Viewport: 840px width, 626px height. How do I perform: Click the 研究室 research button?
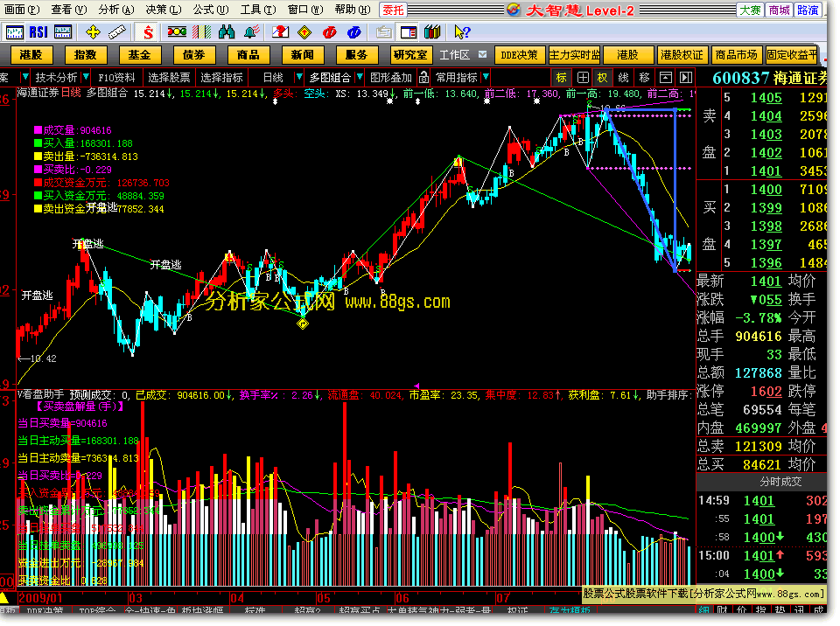(411, 54)
